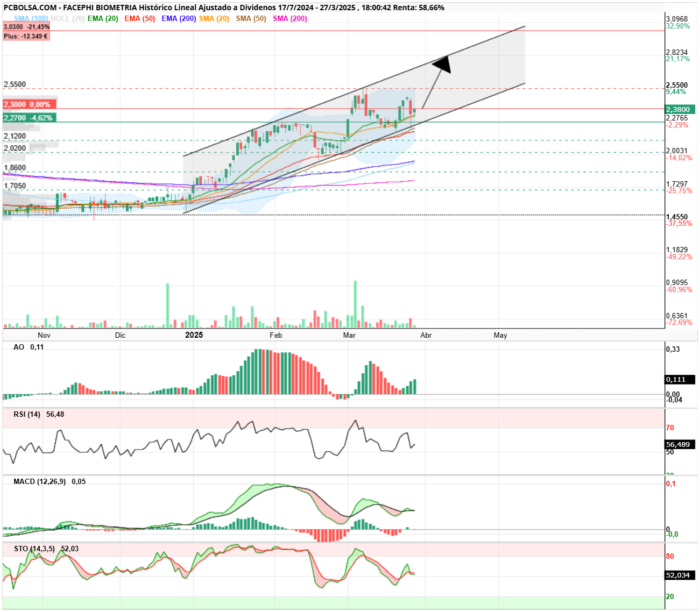Screen dimensions: 700x612
Task: Toggle the green EMA (20) legend
Action: point(103,18)
